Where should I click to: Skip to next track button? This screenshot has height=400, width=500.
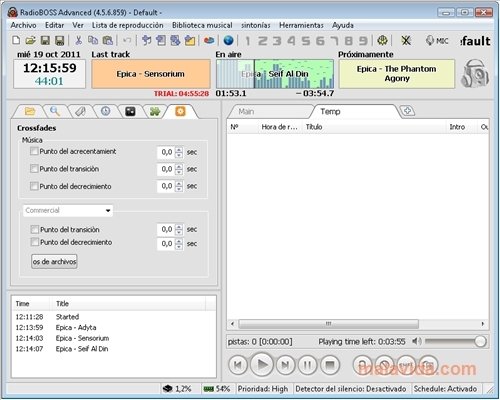point(285,365)
